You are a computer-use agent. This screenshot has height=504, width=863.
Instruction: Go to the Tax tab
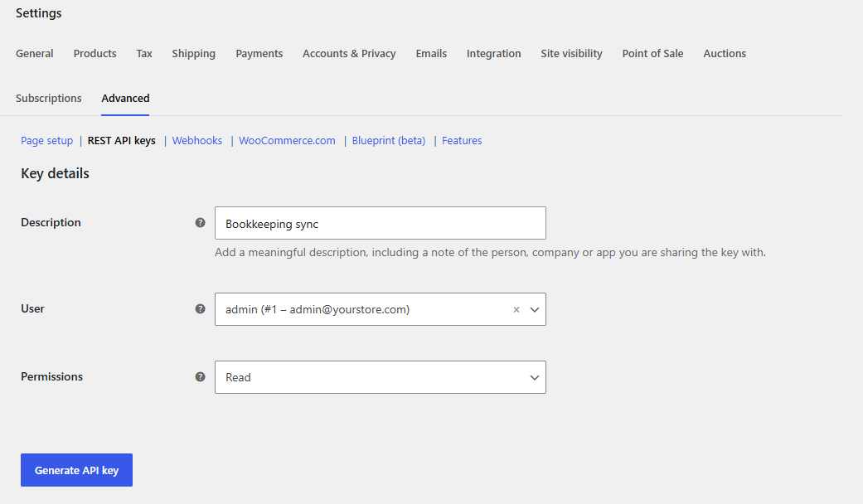point(144,53)
